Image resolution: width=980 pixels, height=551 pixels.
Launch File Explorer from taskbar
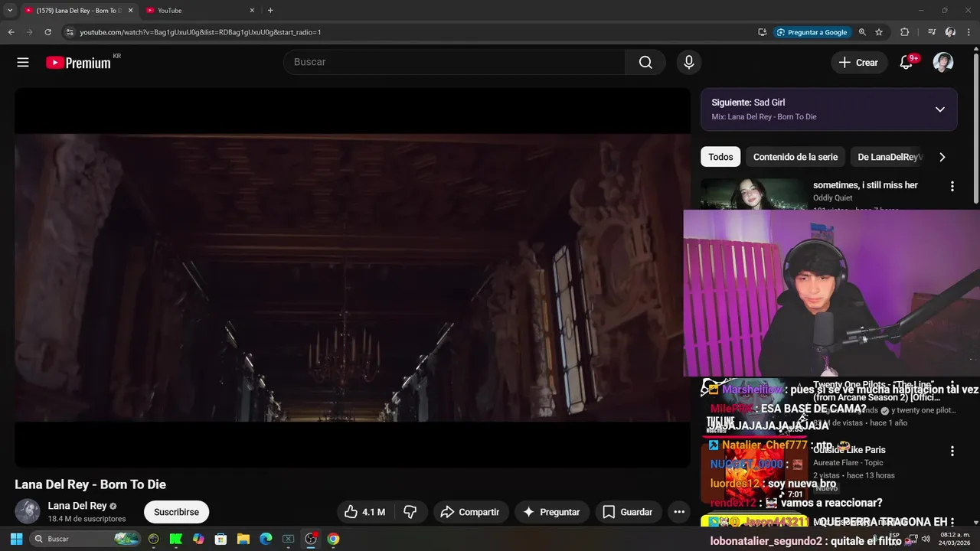pos(243,539)
